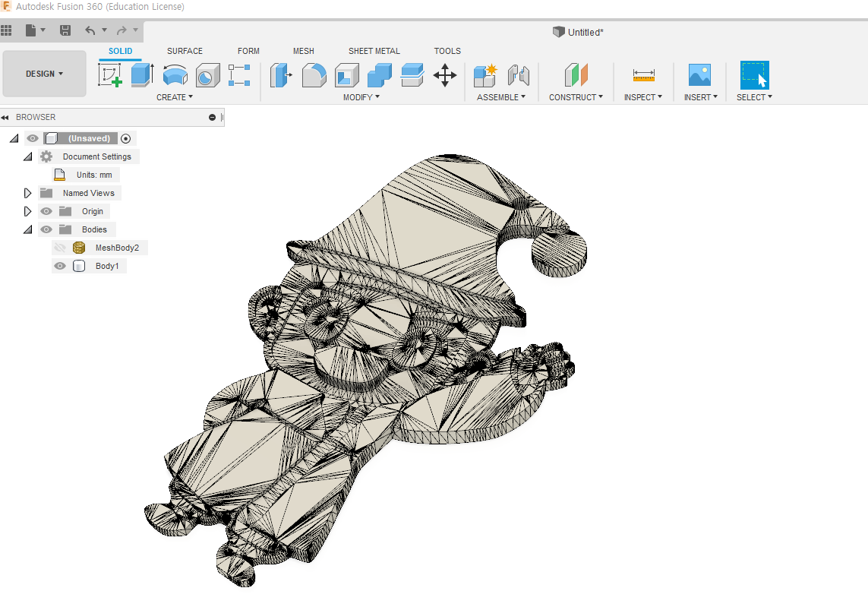Image resolution: width=868 pixels, height=613 pixels.
Task: Click the MeshBody2 mesh icon
Action: point(79,248)
